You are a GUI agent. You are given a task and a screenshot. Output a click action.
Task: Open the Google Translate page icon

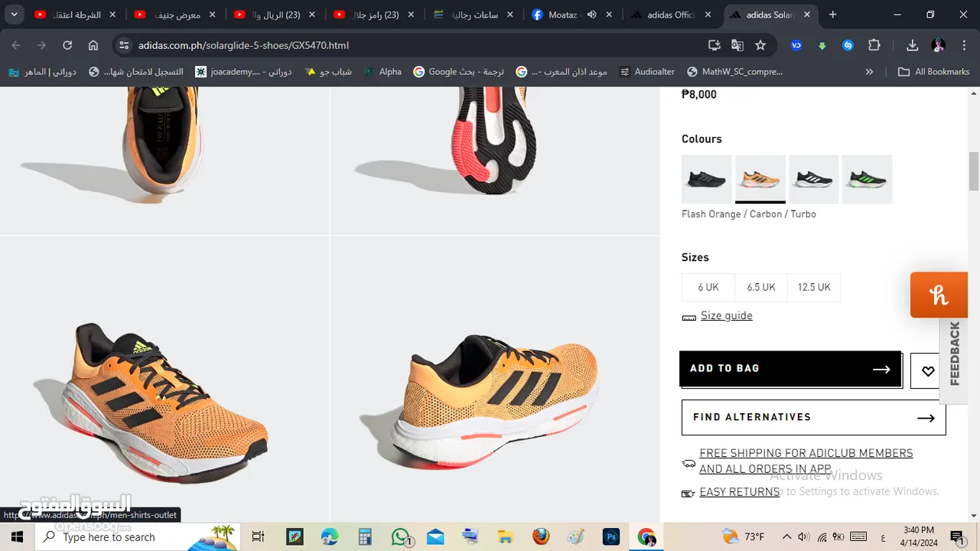click(x=737, y=45)
